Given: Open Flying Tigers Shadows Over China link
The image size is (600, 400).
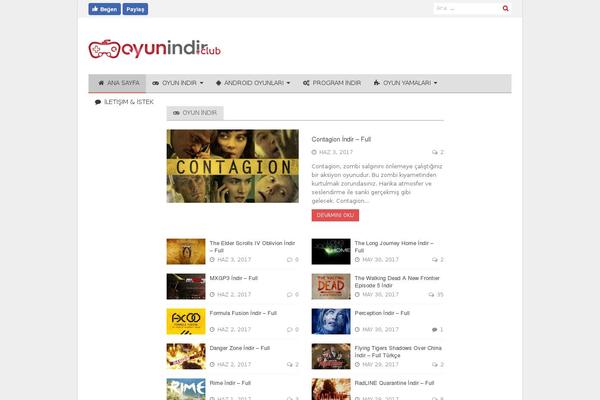Looking at the screenshot, I should pos(398,352).
